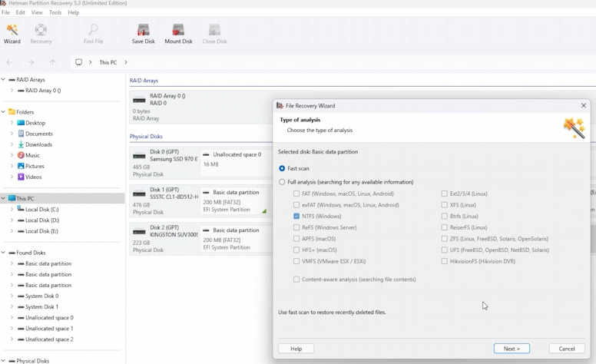Collapse the Found Disks tree node
The width and height of the screenshot is (596, 364).
(3, 253)
